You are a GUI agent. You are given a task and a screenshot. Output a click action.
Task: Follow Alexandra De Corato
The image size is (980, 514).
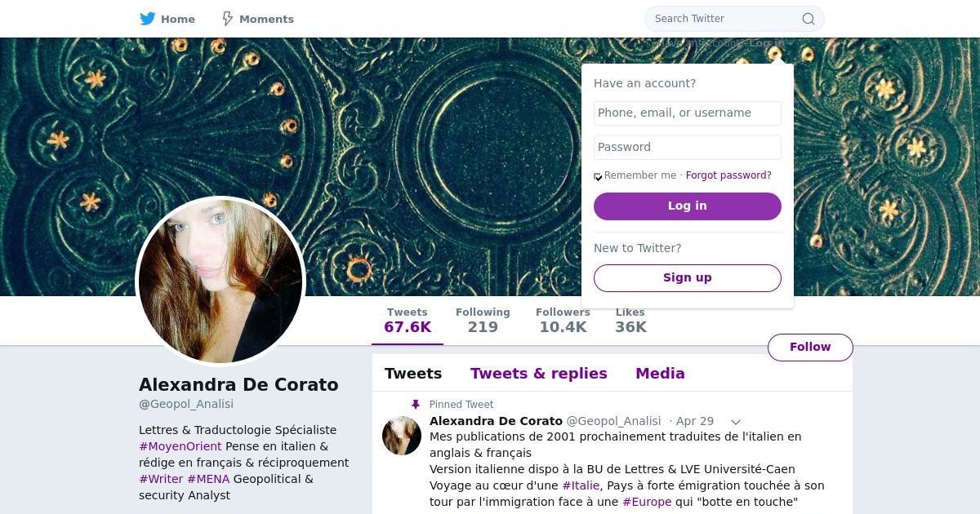[810, 348]
